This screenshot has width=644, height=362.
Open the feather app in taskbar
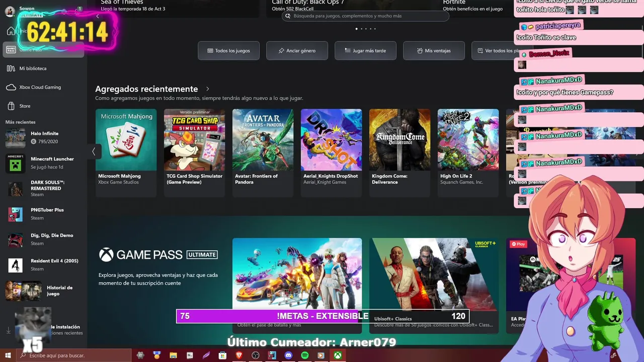pyautogui.click(x=206, y=355)
